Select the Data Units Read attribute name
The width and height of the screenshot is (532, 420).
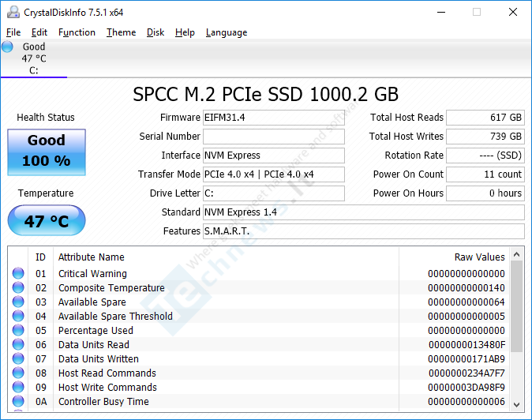pos(94,345)
